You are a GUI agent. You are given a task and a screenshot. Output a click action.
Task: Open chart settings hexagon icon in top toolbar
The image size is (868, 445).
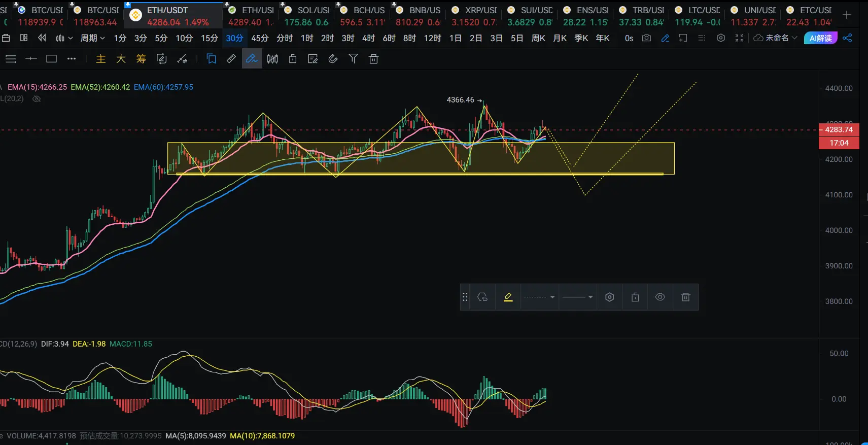tap(720, 38)
